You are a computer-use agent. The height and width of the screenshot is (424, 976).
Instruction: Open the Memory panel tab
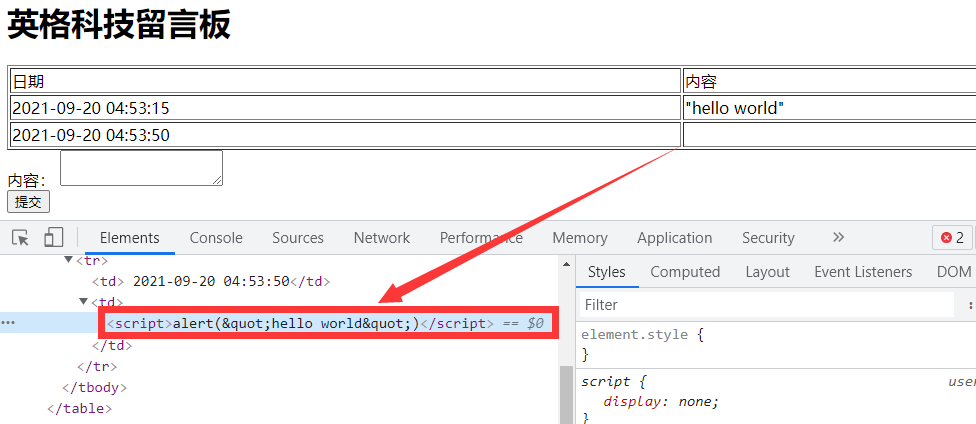coord(579,238)
